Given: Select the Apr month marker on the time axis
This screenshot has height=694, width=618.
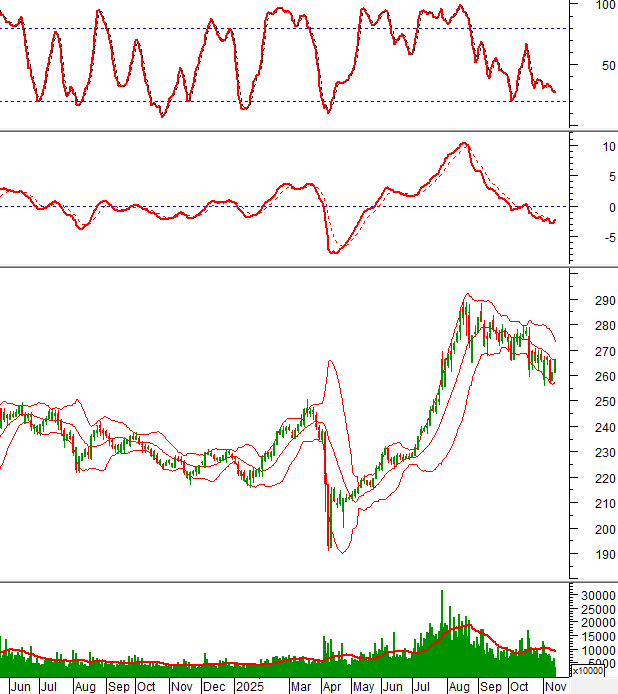Looking at the screenshot, I should (331, 687).
